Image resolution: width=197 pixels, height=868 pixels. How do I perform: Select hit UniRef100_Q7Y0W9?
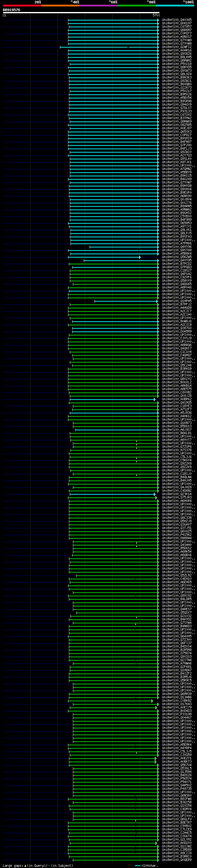(177, 40)
